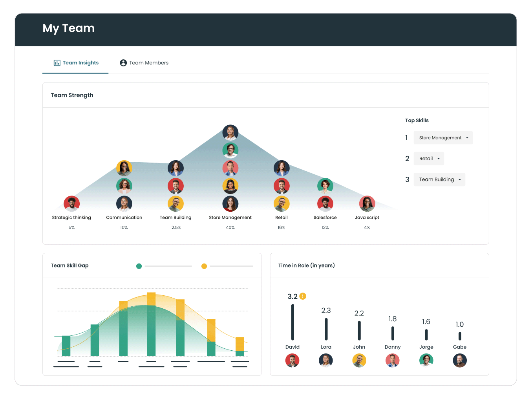Click the Salesforce skill label
Viewport: 532px width, 399px height.
pos(325,217)
